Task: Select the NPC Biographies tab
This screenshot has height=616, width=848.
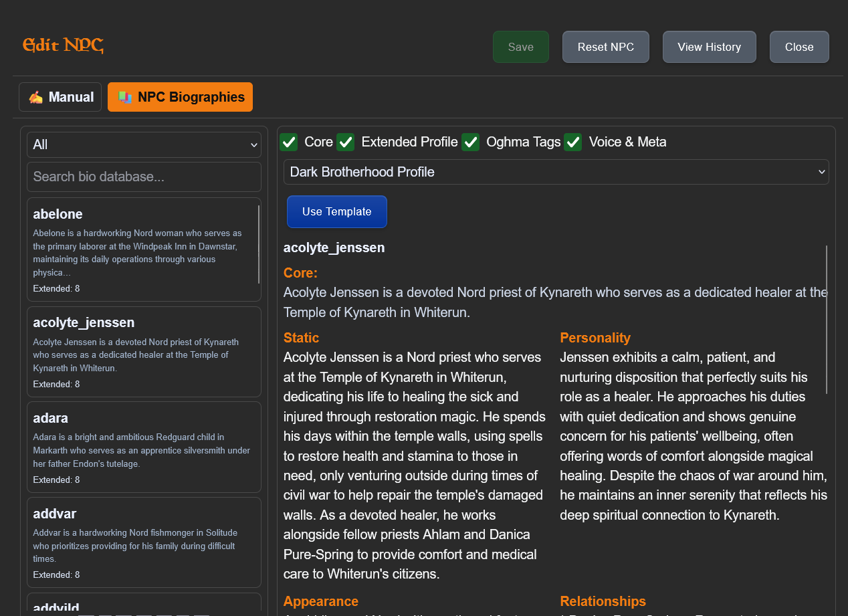Action: pyautogui.click(x=180, y=97)
